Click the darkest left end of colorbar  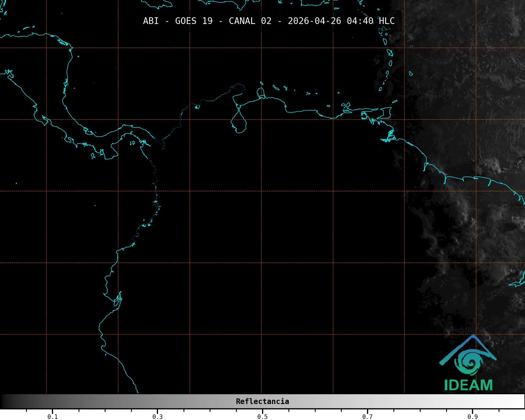pyautogui.click(x=4, y=401)
